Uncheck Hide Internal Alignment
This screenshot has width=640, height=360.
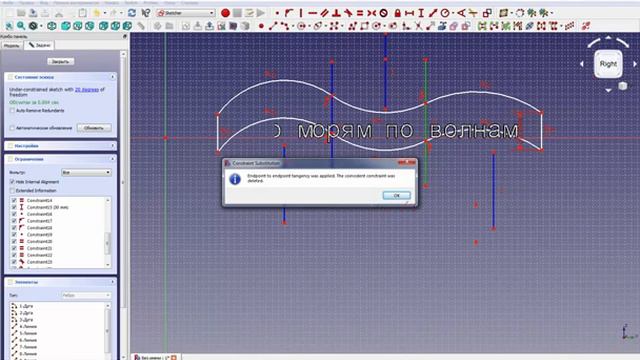point(12,182)
